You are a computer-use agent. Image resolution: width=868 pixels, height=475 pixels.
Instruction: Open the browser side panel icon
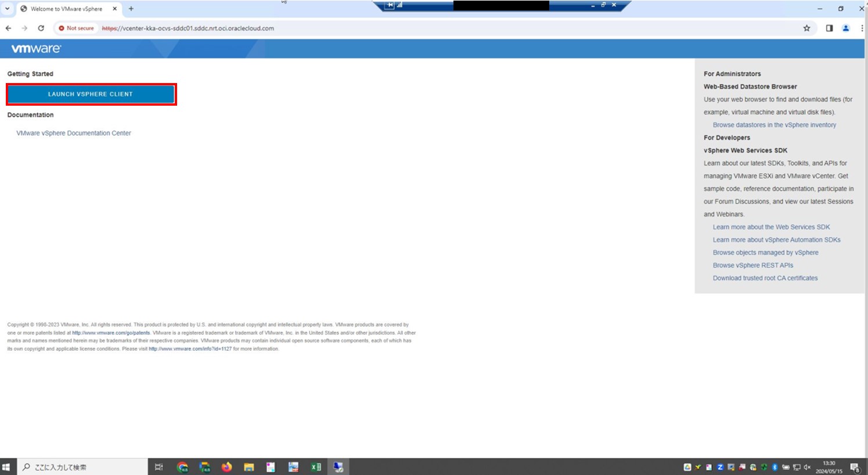pos(829,28)
